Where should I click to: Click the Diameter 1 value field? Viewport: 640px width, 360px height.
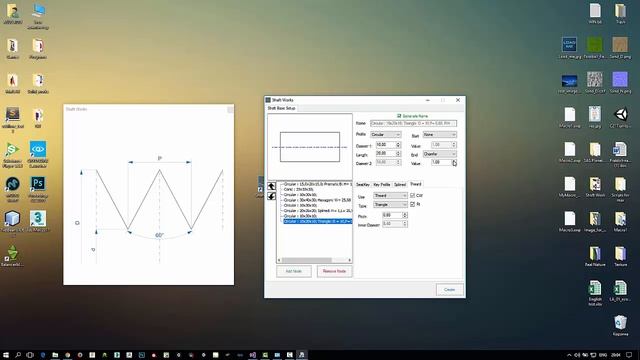(386, 145)
